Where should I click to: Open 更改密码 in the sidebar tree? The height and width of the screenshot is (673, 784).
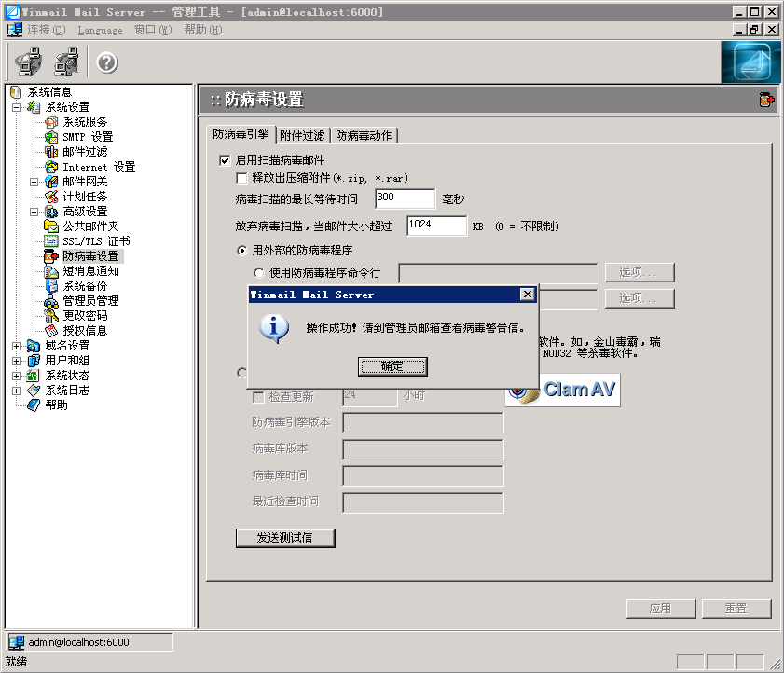pos(84,316)
